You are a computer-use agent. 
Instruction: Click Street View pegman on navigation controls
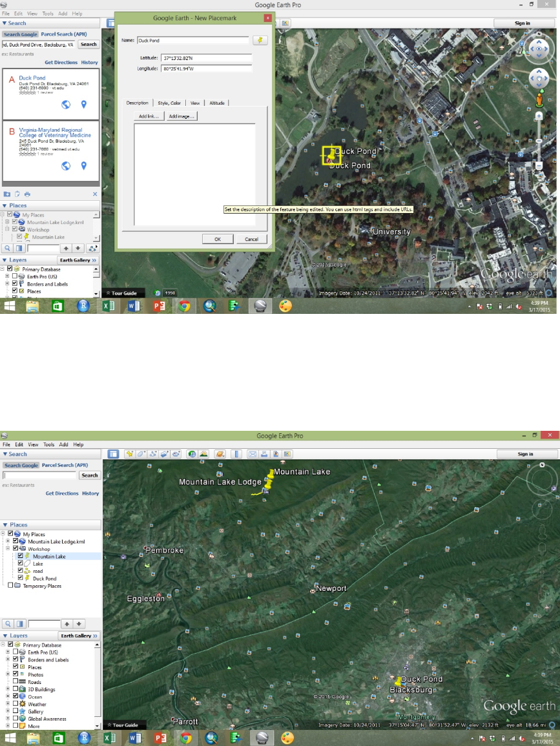pos(539,100)
